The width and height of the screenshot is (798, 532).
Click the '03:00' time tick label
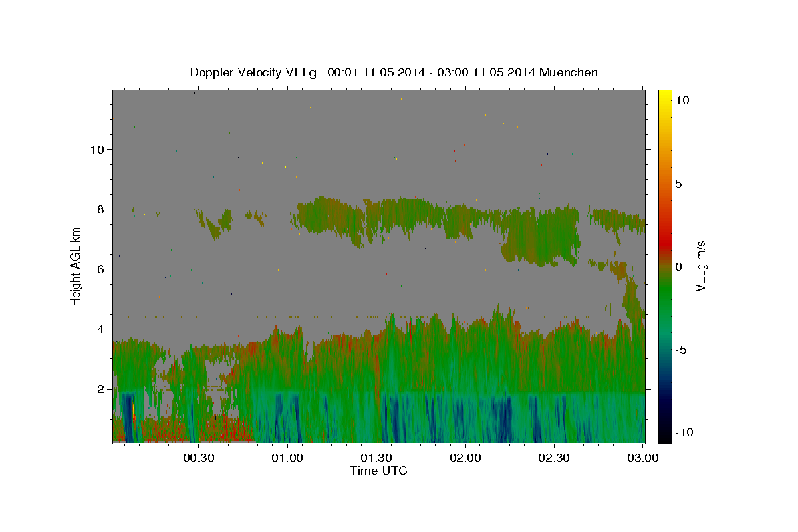tap(643, 458)
